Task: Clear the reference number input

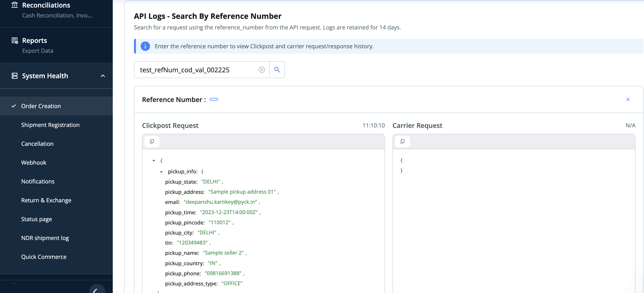Action: tap(262, 70)
